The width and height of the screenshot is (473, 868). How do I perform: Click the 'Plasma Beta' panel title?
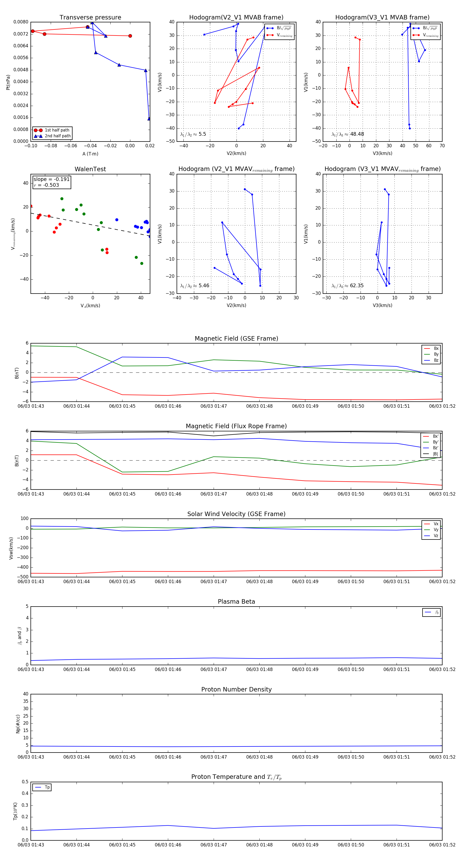pos(236,602)
